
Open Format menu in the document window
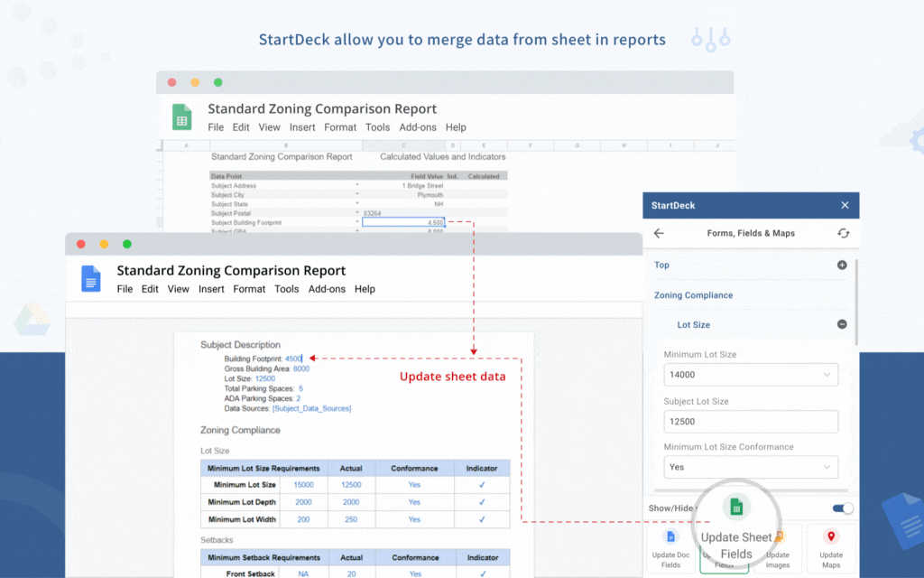pyautogui.click(x=249, y=289)
